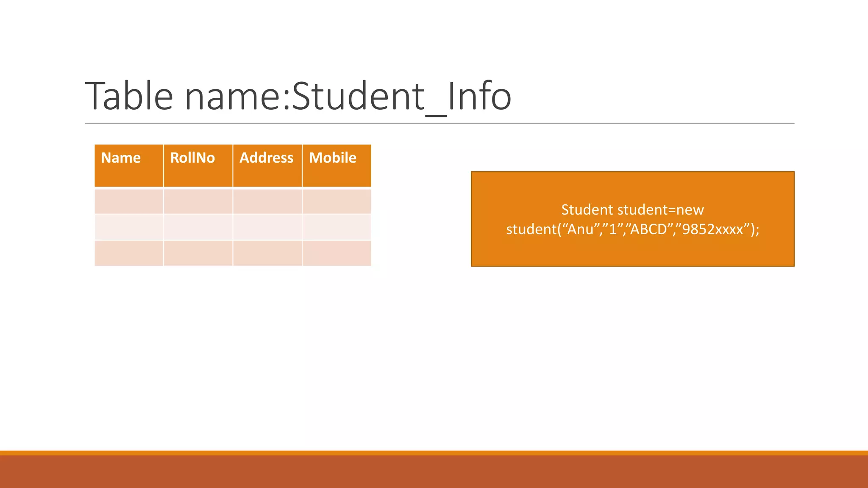Select the Mobile column header

tap(337, 166)
